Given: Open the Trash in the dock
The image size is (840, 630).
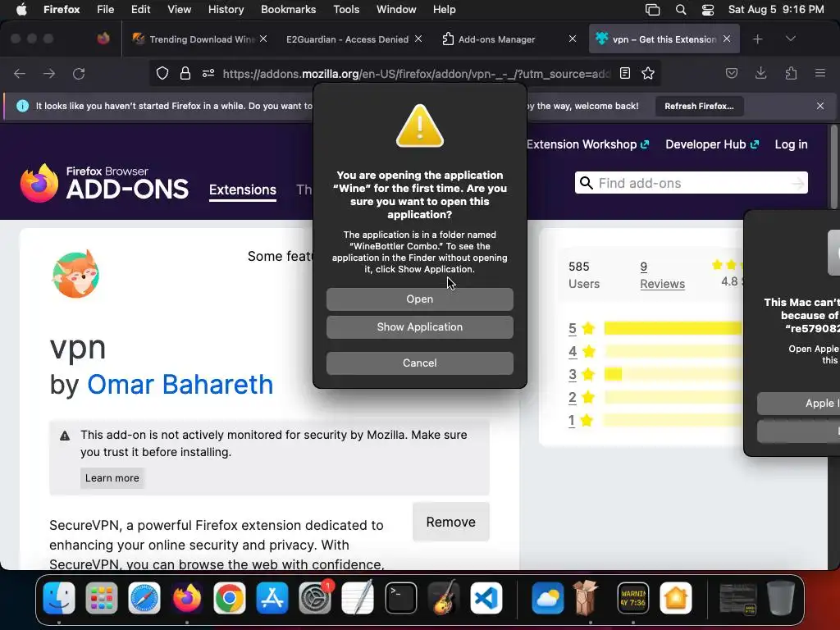Looking at the screenshot, I should coord(780,598).
